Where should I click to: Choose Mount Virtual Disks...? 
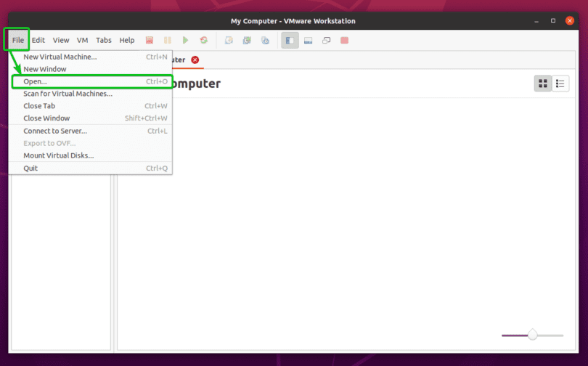(x=90, y=155)
